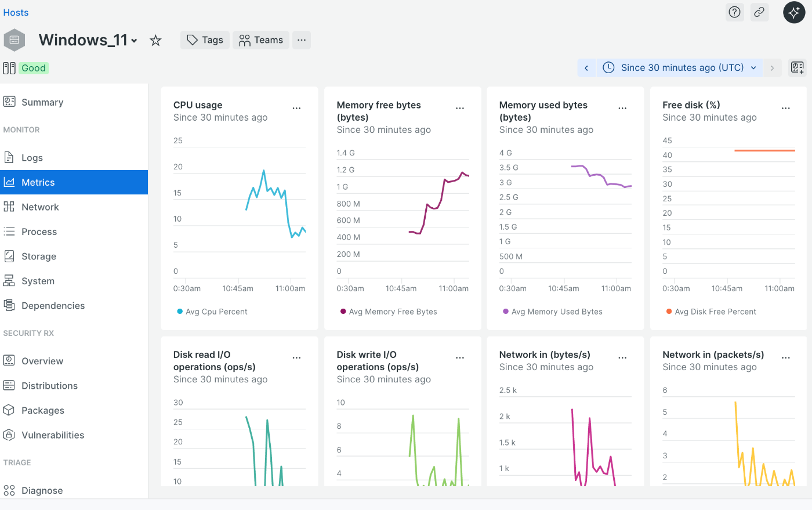Click the System hierarchy icon

coord(9,281)
